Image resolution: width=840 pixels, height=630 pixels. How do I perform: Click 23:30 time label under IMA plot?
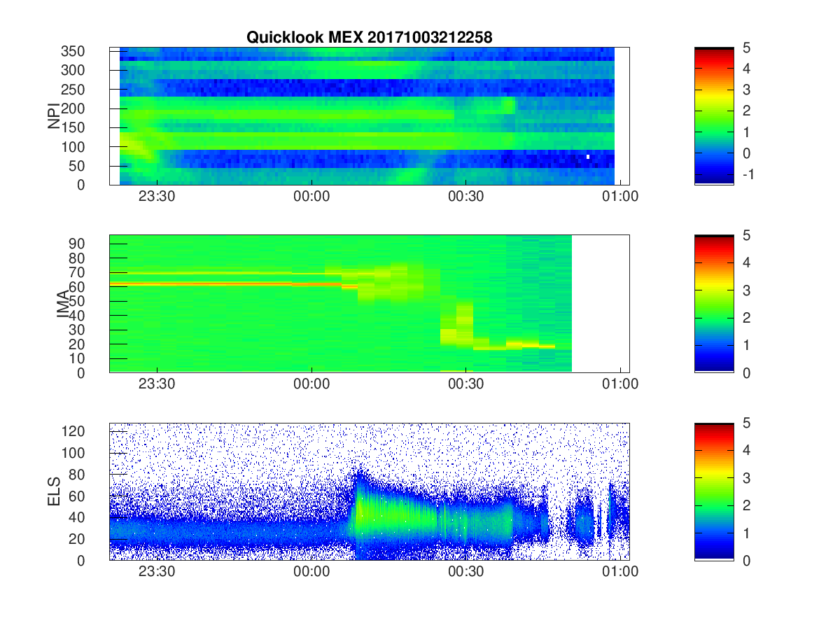point(157,384)
